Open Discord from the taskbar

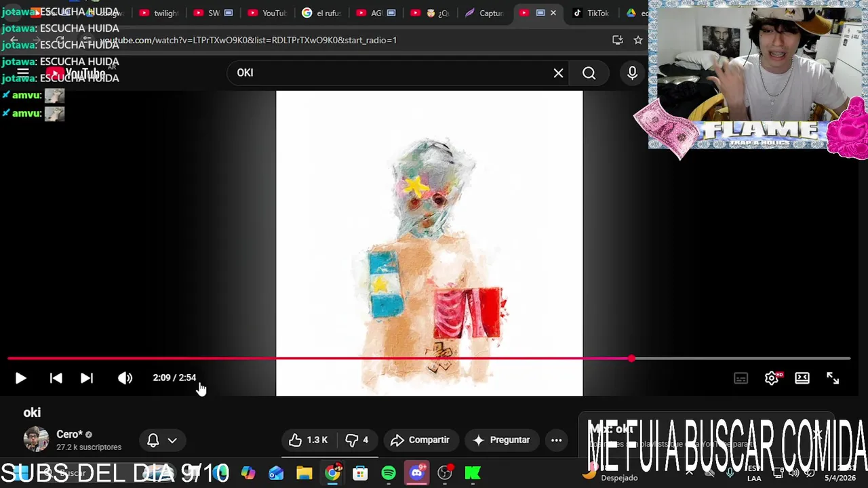pos(416,473)
